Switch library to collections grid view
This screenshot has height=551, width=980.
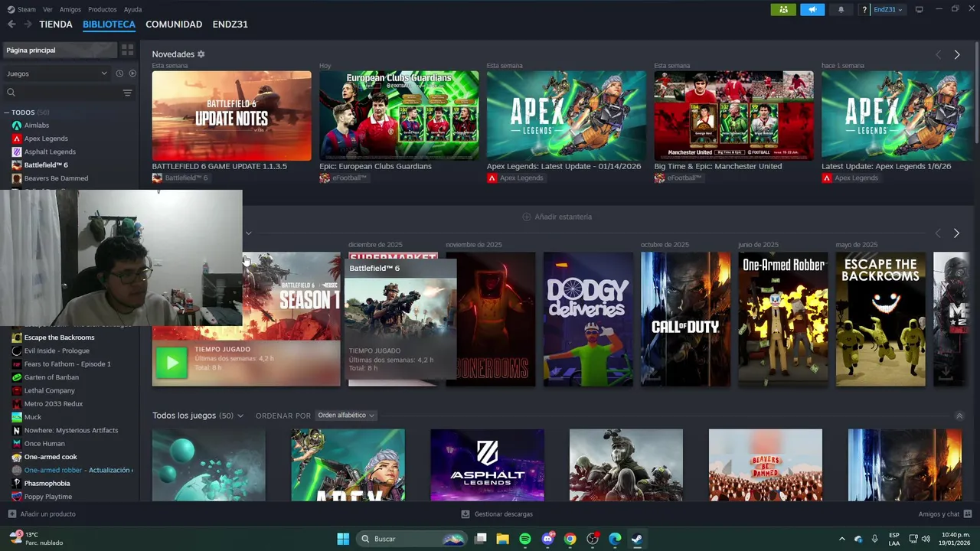(127, 50)
